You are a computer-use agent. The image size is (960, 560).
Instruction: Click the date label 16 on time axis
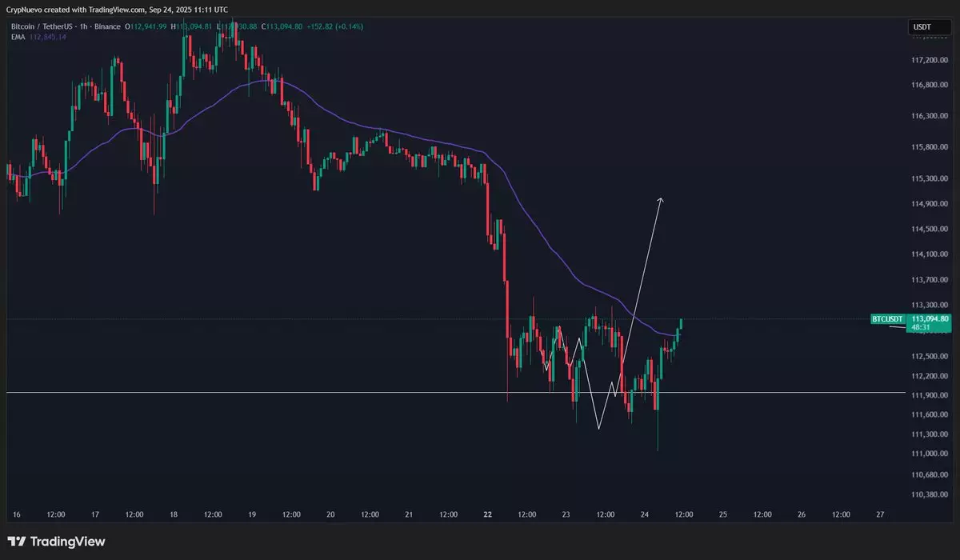coord(16,514)
